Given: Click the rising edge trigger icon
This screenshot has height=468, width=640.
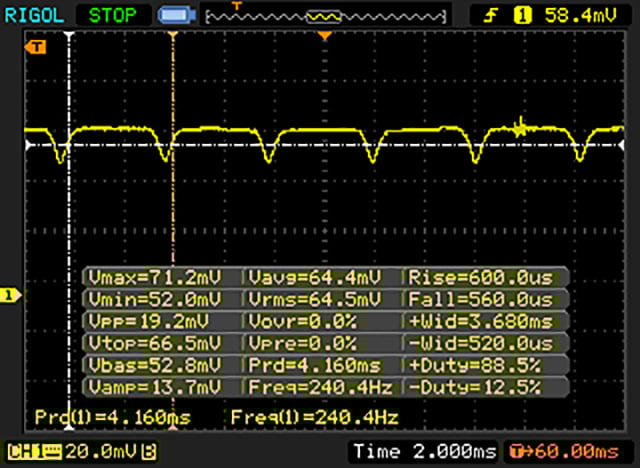Looking at the screenshot, I should click(x=490, y=16).
